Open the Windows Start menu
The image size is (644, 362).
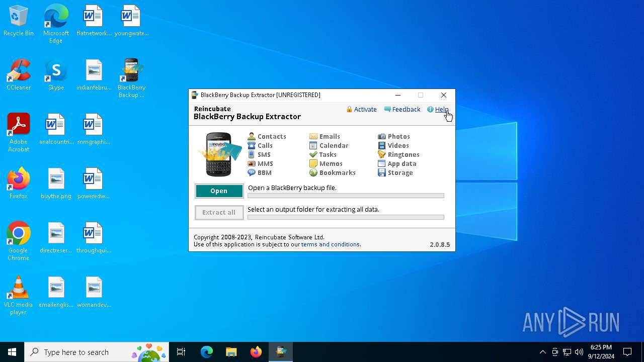pos(12,352)
